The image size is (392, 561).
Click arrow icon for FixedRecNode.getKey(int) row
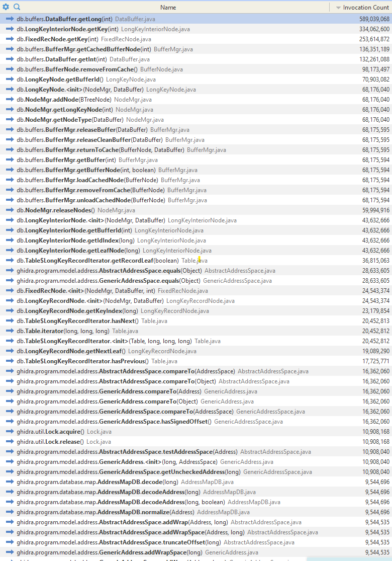pos(10,39)
